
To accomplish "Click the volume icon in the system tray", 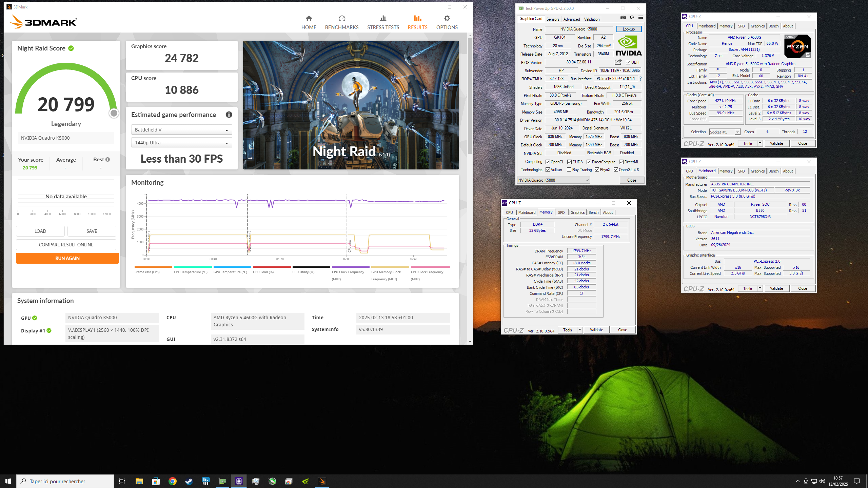I will pyautogui.click(x=822, y=481).
